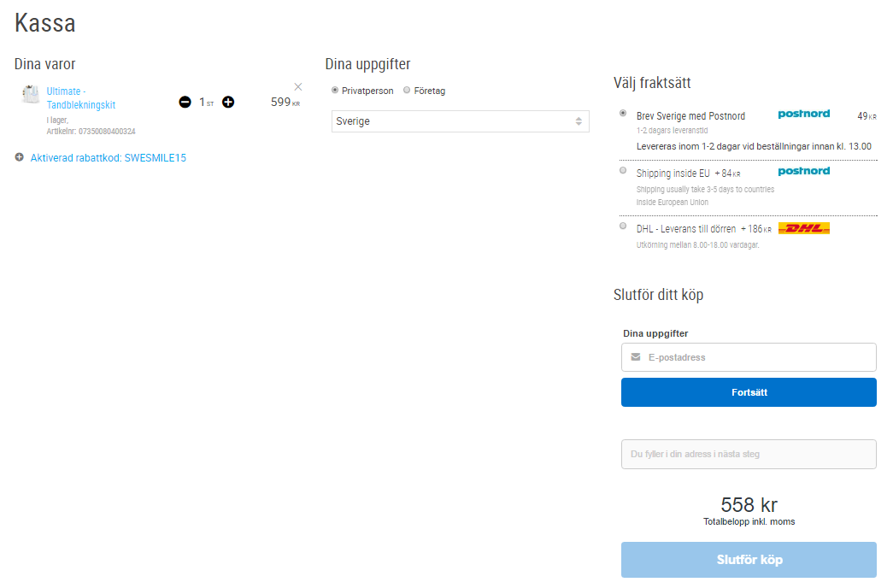Click the product thumbnail image

(x=31, y=95)
